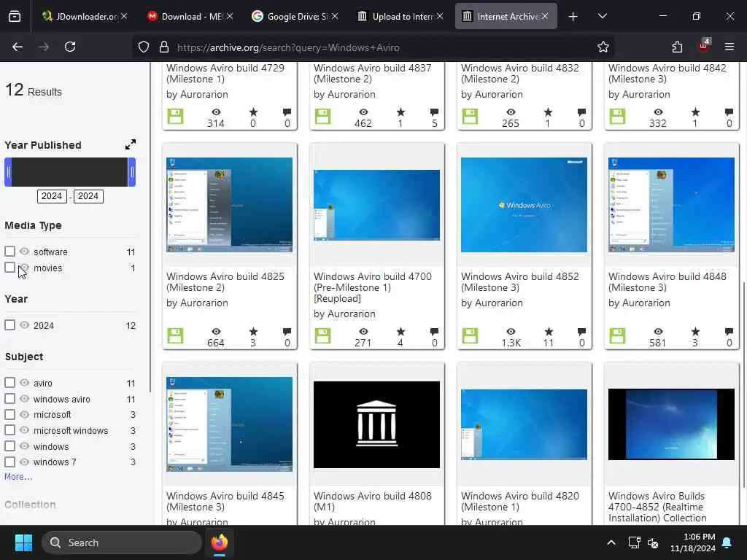The width and height of the screenshot is (747, 560).
Task: Open Windows Aviro build 4845 title link
Action: (x=225, y=502)
